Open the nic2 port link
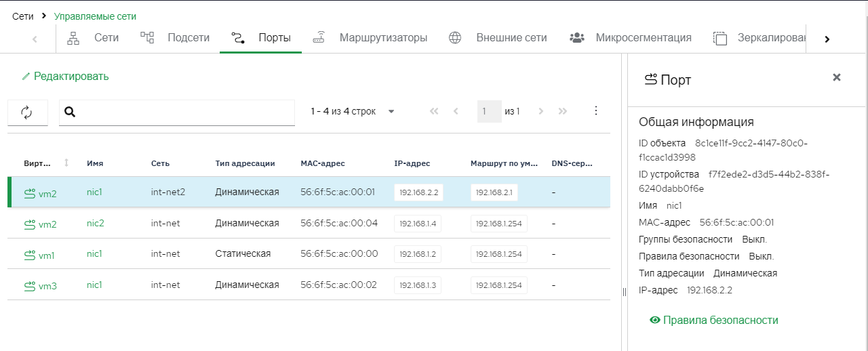 pos(96,223)
